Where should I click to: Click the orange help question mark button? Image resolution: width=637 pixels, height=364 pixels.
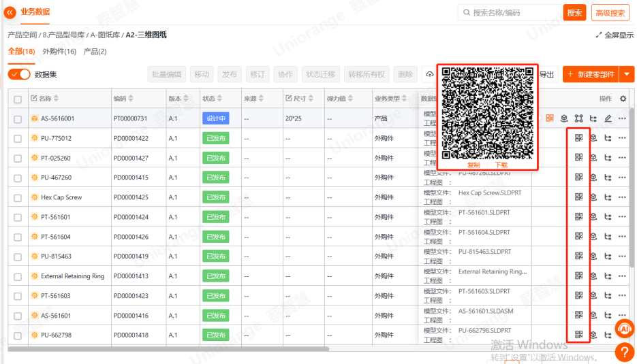[625, 352]
